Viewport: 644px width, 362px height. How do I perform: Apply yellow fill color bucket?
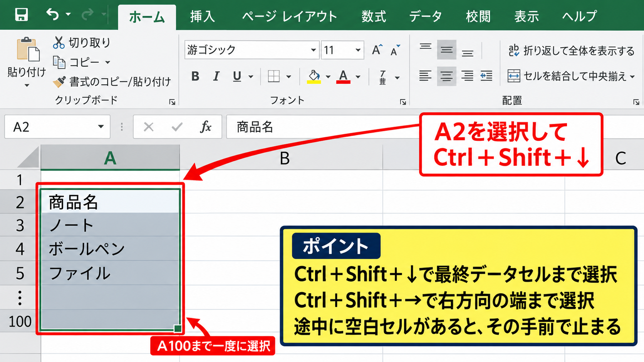pyautogui.click(x=314, y=76)
